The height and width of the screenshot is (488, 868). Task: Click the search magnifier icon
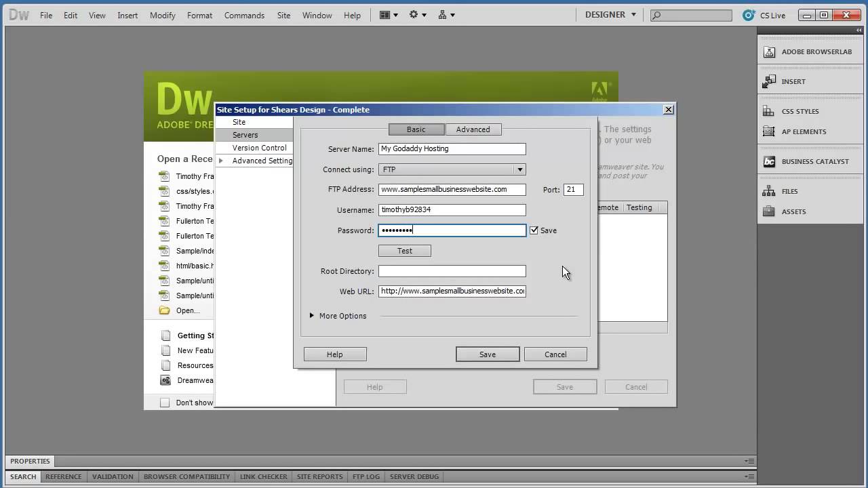pos(656,15)
